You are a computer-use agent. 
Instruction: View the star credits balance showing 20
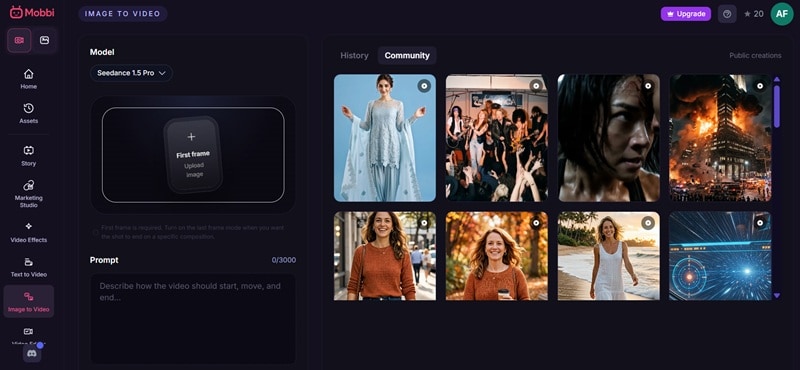(x=754, y=14)
